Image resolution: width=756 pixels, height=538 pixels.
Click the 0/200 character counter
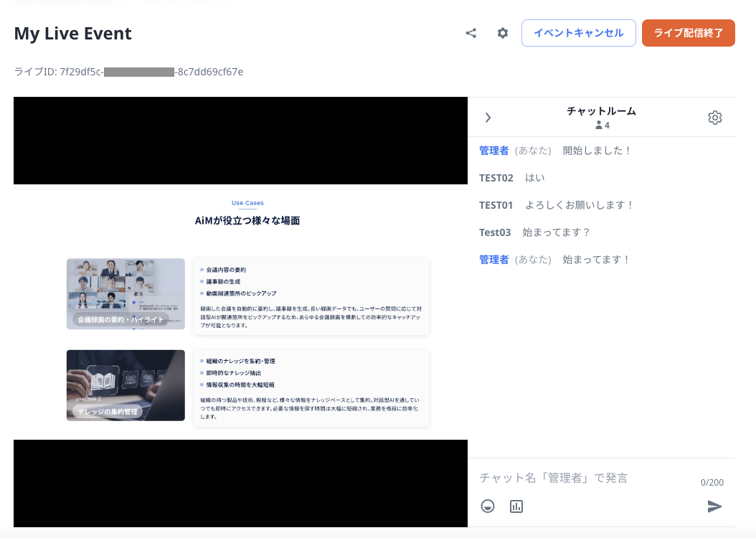click(x=712, y=482)
